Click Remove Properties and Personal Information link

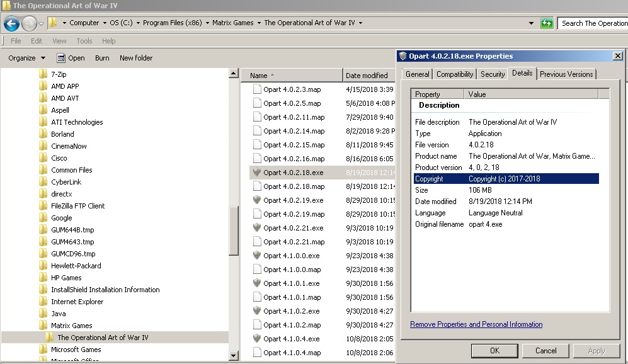click(476, 324)
